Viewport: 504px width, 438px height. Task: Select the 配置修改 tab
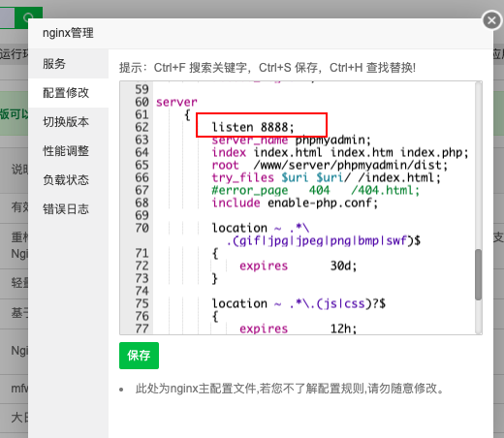coord(68,93)
